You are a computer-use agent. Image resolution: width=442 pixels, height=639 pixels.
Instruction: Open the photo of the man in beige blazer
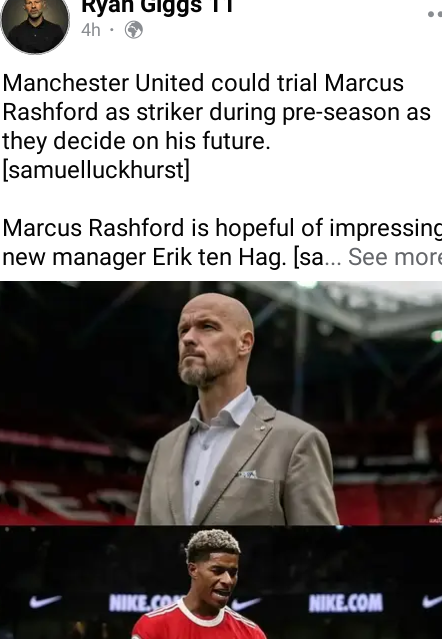click(221, 403)
